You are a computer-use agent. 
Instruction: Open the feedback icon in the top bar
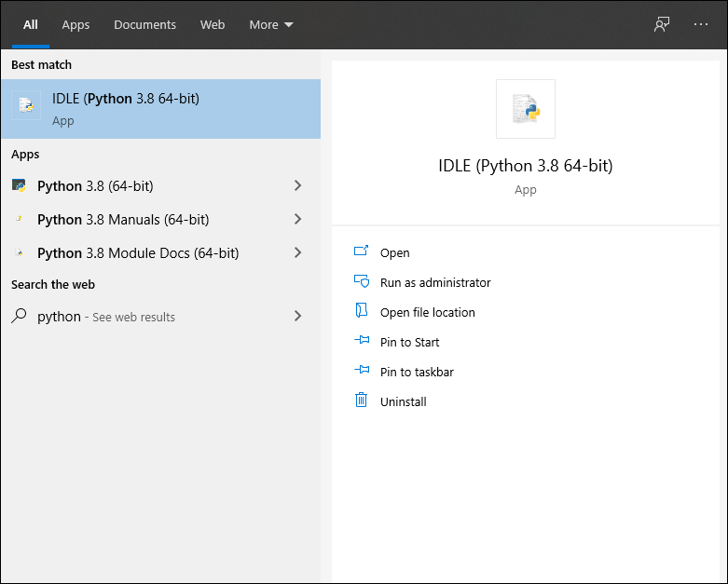pos(662,24)
